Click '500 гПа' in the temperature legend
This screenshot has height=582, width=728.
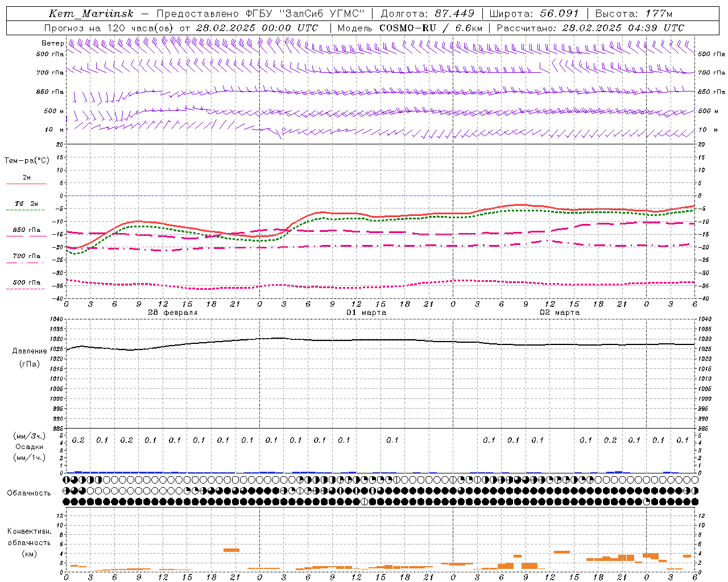pyautogui.click(x=27, y=282)
